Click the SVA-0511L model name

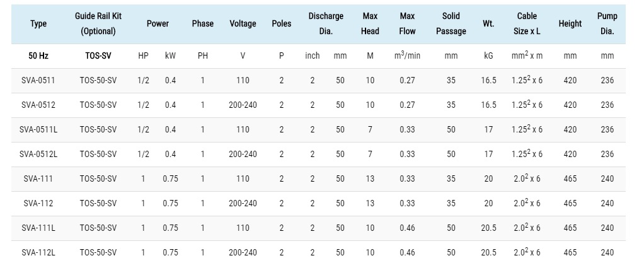tap(38, 129)
